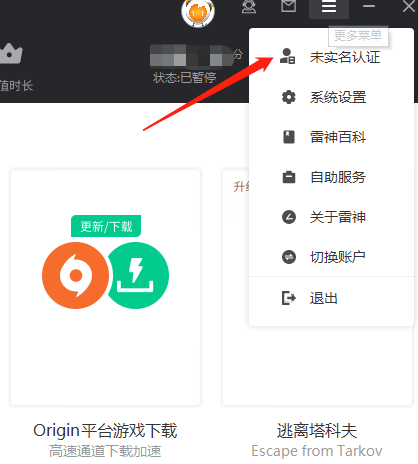Select 自助服务 menu entry
Viewport: 418px width, 464px height.
click(331, 177)
